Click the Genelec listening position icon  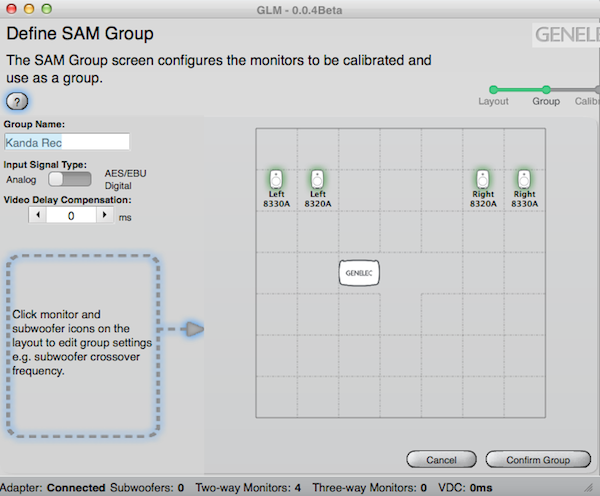click(359, 273)
